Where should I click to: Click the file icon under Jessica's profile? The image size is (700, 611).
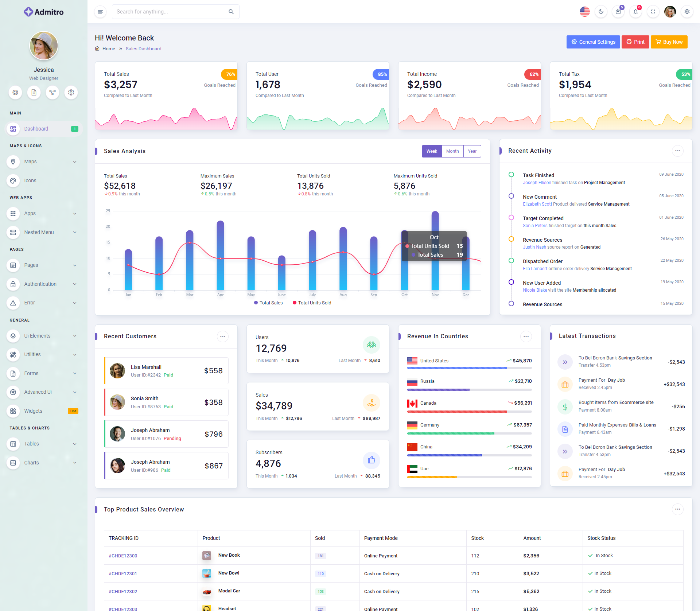tap(34, 93)
